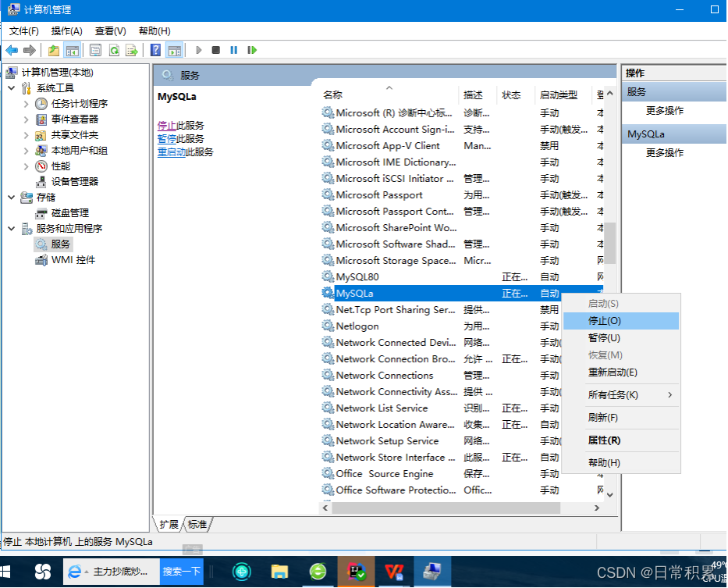Click the services list vertical scrollbar thumb

(x=610, y=243)
